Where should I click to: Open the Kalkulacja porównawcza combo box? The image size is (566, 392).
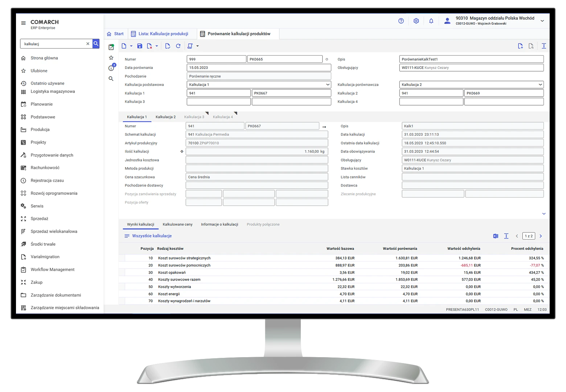click(x=471, y=85)
